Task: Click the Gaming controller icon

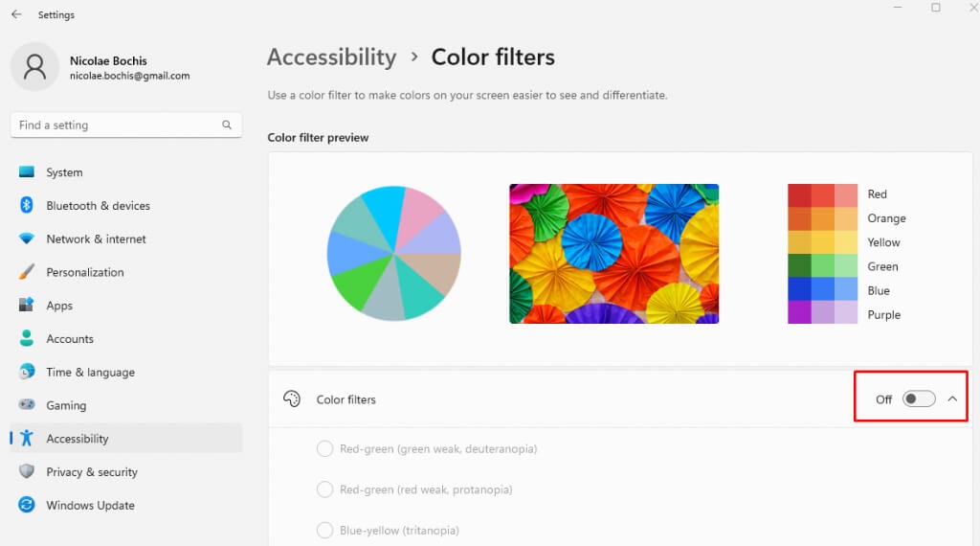Action: pos(27,405)
